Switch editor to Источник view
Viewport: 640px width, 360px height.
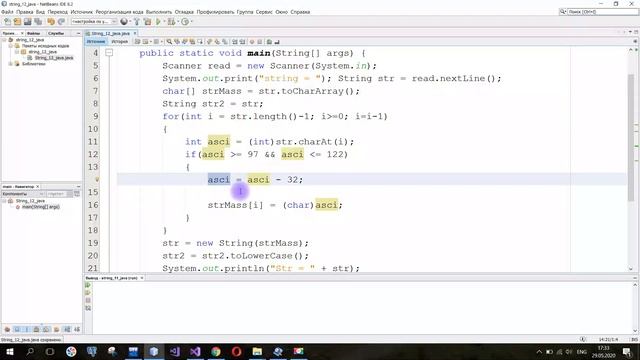coord(96,42)
